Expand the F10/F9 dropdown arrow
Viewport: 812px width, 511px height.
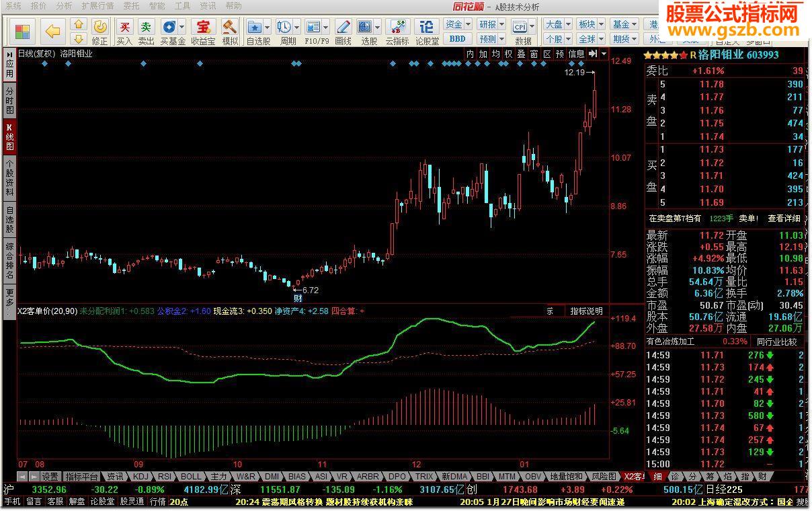(326, 27)
